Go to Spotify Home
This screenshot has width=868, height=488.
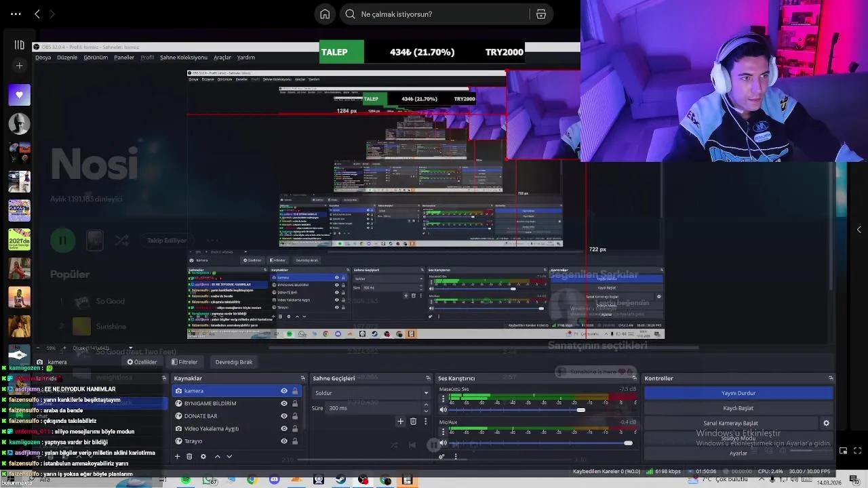point(325,14)
